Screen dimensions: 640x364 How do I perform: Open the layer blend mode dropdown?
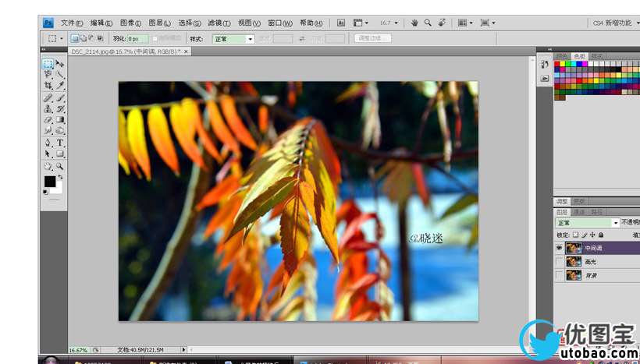pyautogui.click(x=587, y=223)
